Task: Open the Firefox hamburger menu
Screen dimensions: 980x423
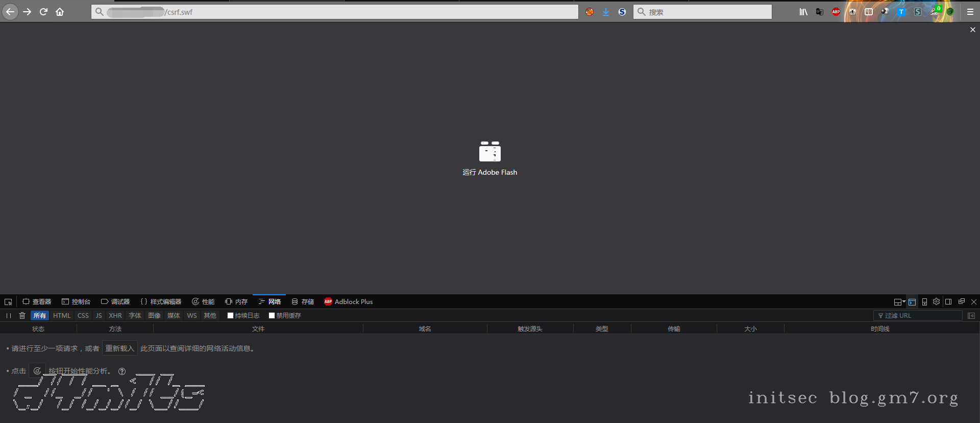Action: tap(970, 12)
